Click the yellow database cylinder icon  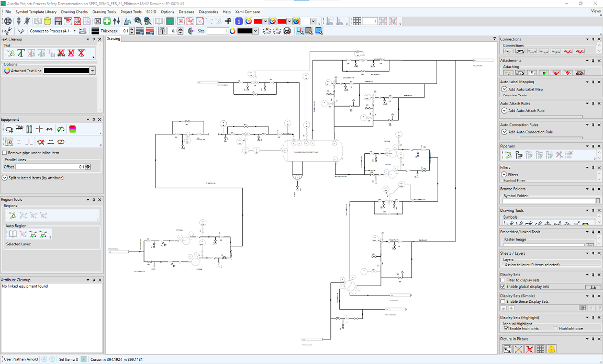(48, 21)
